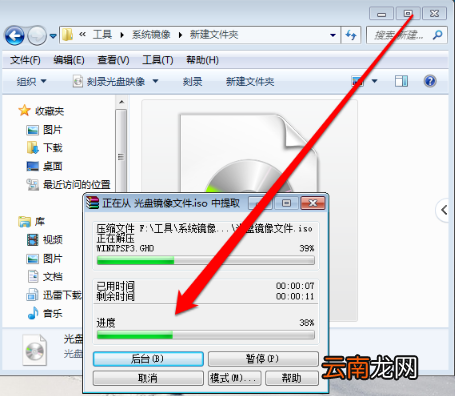Image resolution: width=455 pixels, height=396 pixels.
Task: Refresh the folder with the refresh button
Action: [351, 35]
